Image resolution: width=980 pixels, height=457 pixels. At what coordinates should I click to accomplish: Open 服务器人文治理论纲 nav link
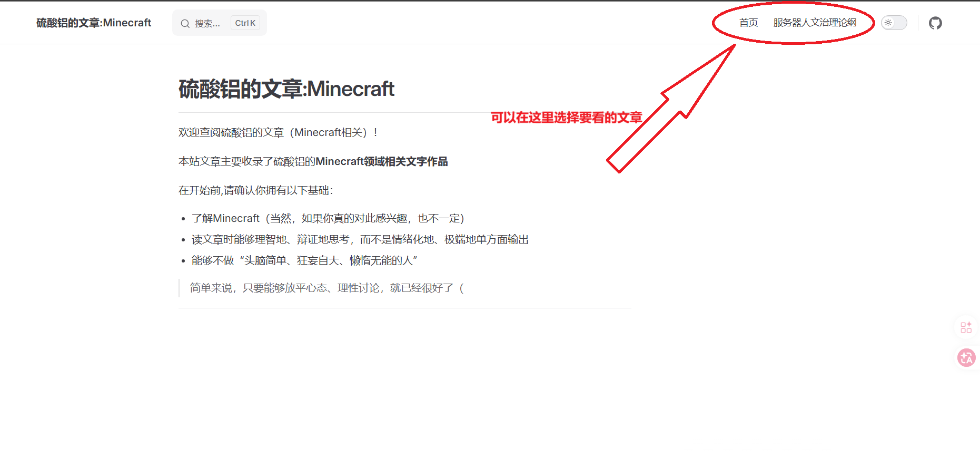tap(815, 23)
